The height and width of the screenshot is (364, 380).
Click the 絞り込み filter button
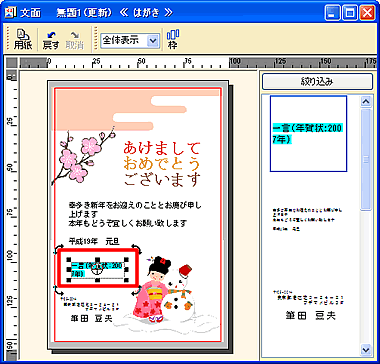tap(317, 82)
